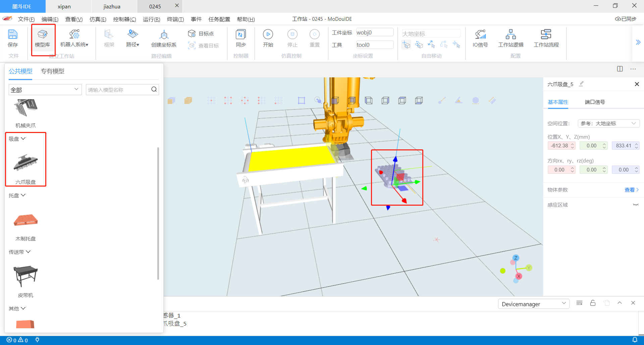The height and width of the screenshot is (345, 644).
Task: Open Workstation Logic (工作站逻辑) configuration
Action: coord(511,34)
